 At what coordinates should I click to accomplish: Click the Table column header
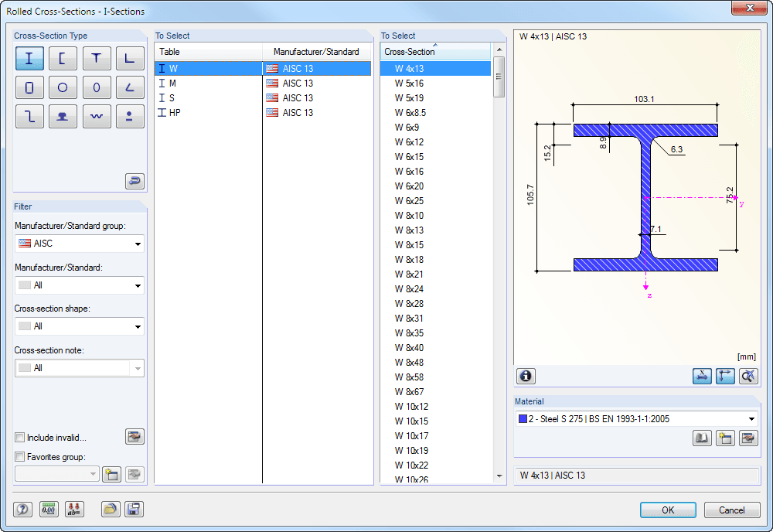tap(209, 52)
